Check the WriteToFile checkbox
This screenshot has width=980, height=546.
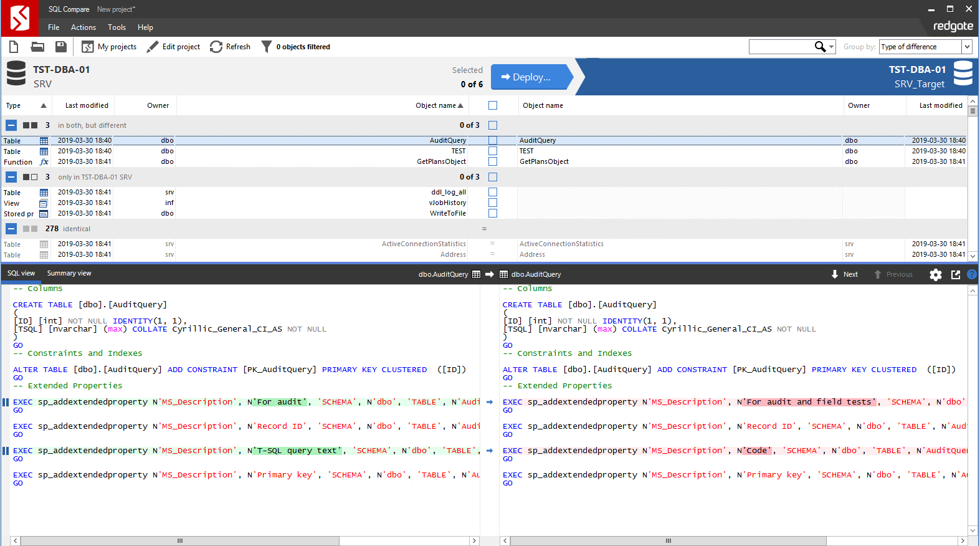click(x=493, y=213)
